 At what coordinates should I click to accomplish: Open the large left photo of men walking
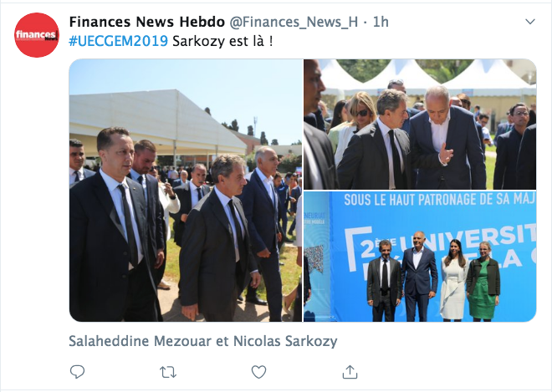coord(186,191)
